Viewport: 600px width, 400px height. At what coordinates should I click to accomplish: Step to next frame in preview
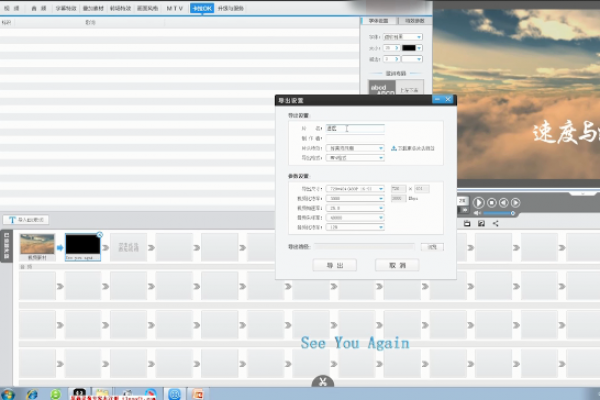coord(515,202)
